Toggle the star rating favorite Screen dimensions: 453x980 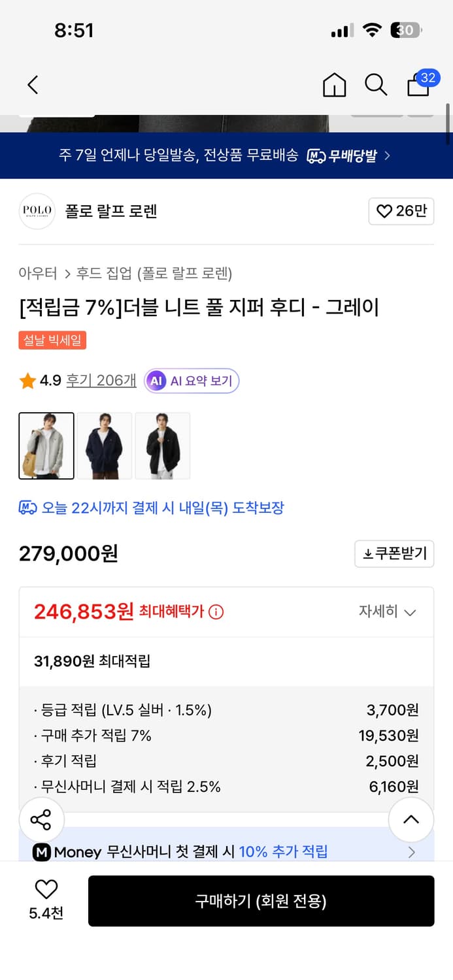tap(27, 380)
